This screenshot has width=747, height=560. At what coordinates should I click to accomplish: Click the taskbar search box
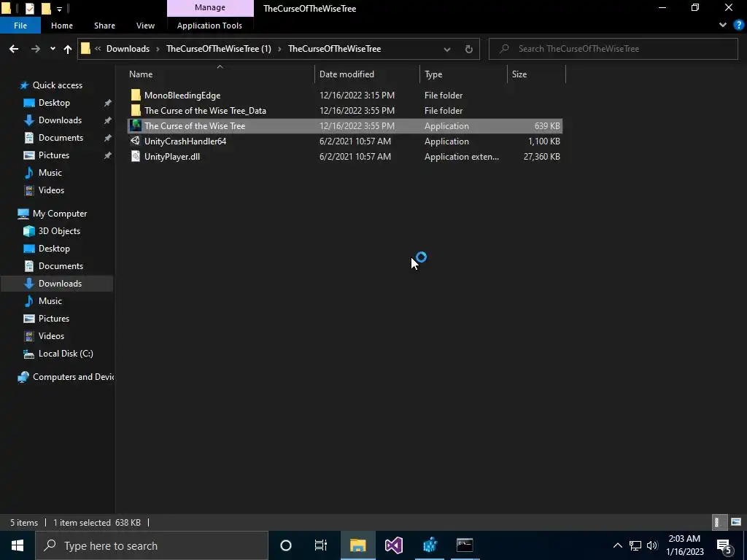tap(152, 545)
